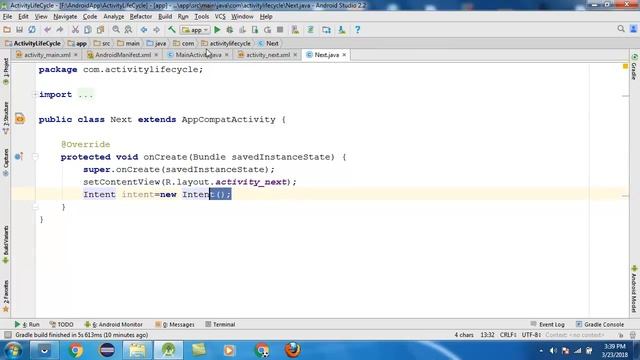Click the Undo arrow icon
640x360 pixels.
[47, 30]
